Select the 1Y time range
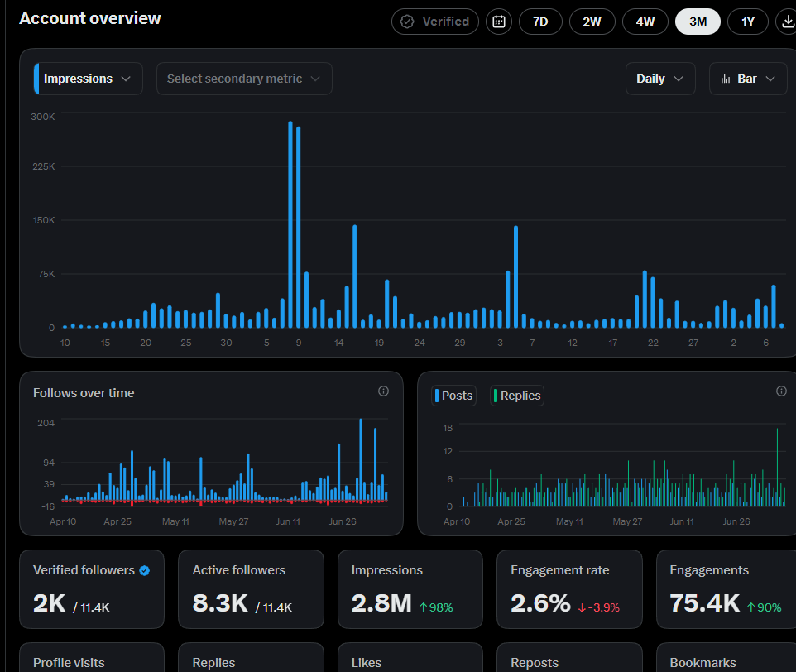Image resolution: width=796 pixels, height=672 pixels. (748, 22)
